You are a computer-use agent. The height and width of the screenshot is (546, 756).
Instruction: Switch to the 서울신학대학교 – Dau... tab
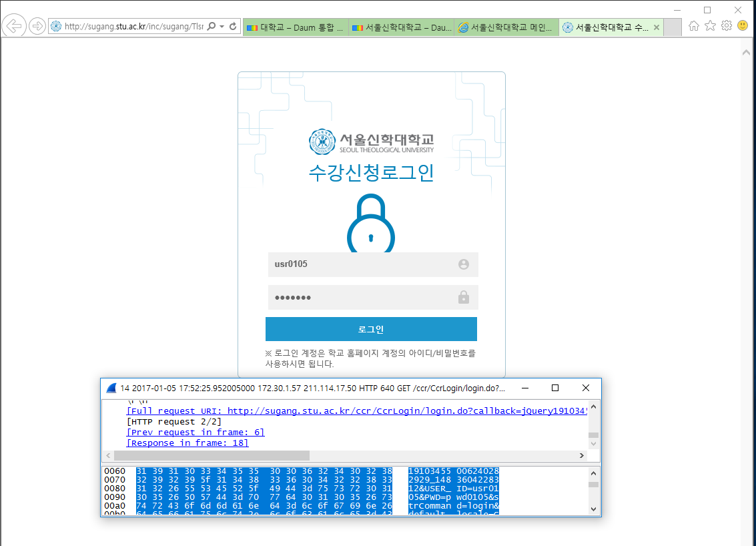[x=401, y=27]
